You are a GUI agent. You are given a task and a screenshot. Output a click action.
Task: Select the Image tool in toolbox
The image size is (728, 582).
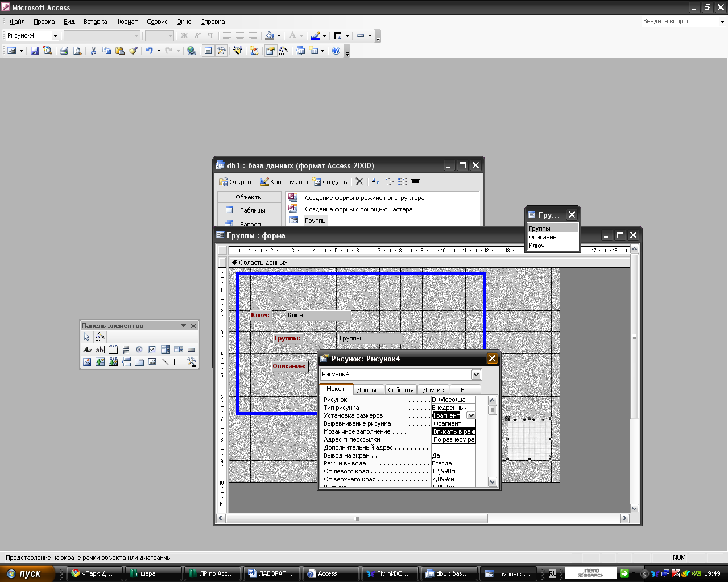[x=87, y=362]
